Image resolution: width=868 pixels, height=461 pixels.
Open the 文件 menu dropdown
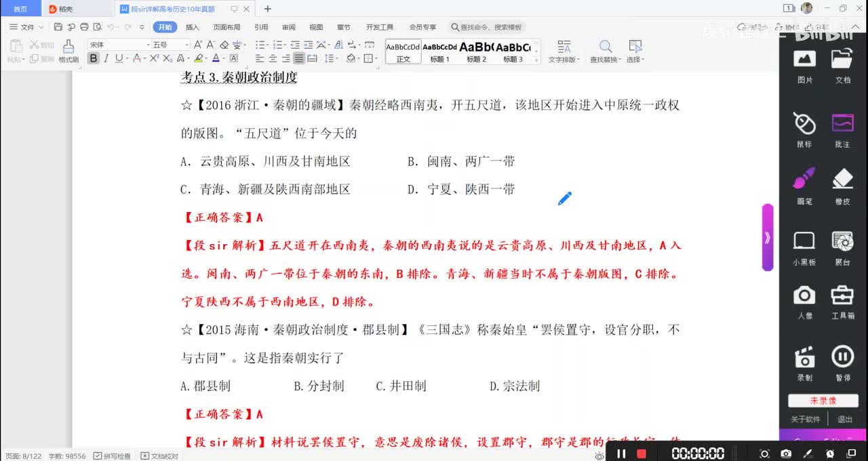coord(27,27)
